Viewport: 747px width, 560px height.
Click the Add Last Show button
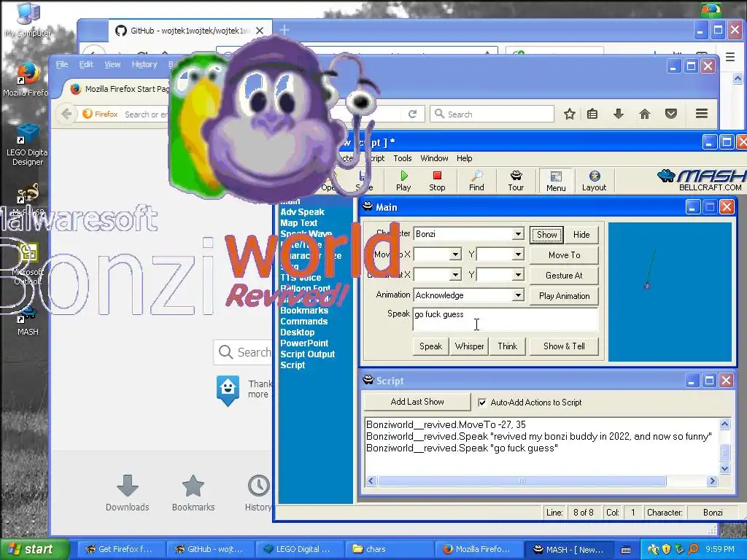(x=417, y=402)
